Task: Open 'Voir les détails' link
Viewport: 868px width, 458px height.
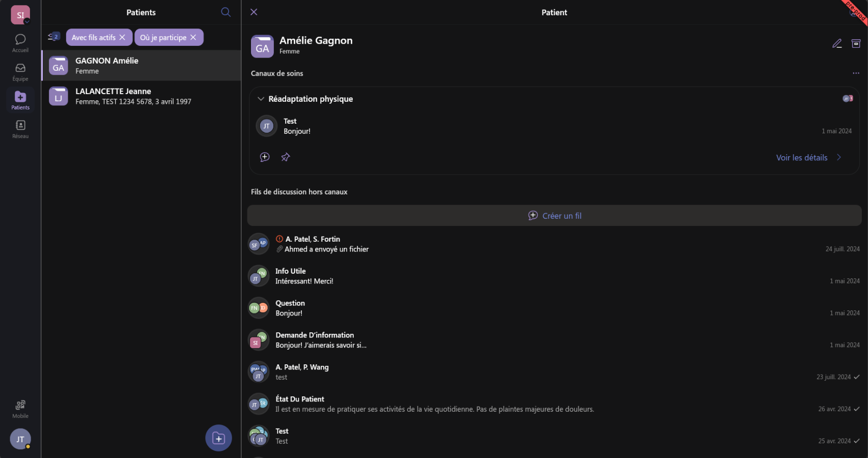Action: point(808,158)
